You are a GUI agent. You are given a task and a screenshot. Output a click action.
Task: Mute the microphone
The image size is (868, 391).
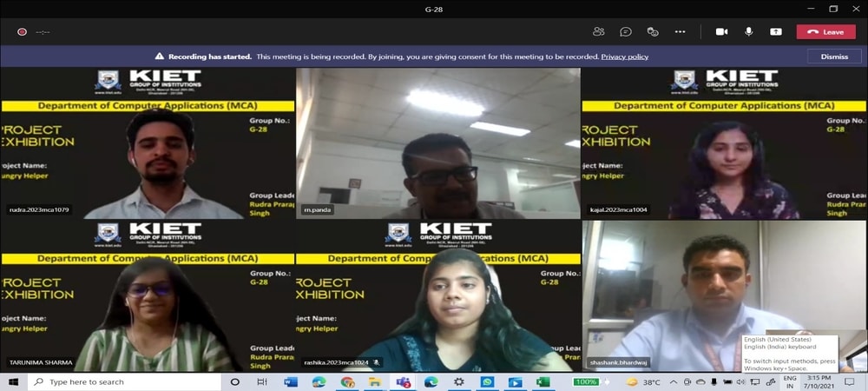748,32
